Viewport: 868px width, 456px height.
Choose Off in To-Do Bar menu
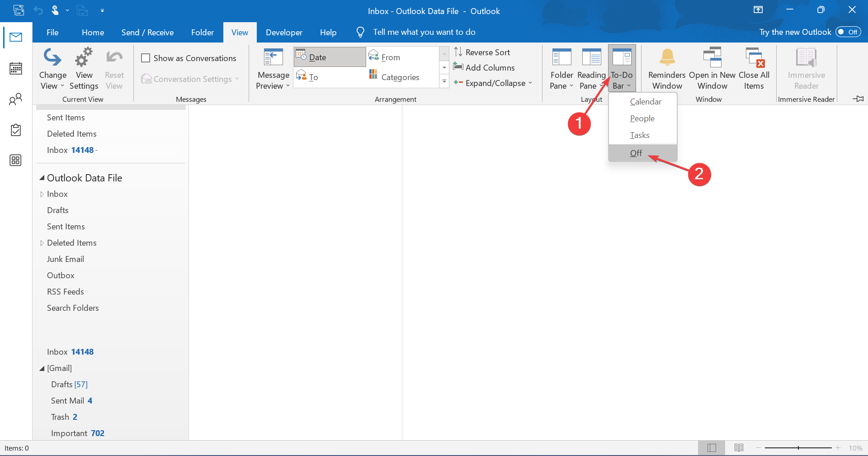pyautogui.click(x=643, y=153)
